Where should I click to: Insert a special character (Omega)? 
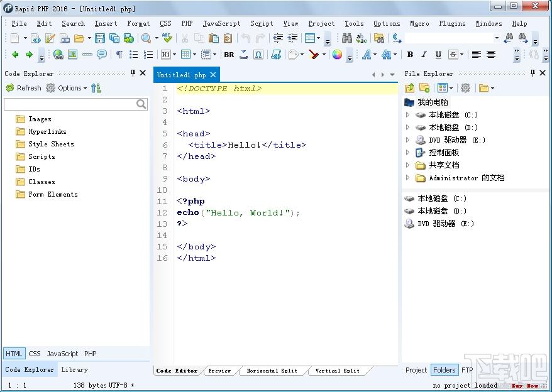pos(258,55)
